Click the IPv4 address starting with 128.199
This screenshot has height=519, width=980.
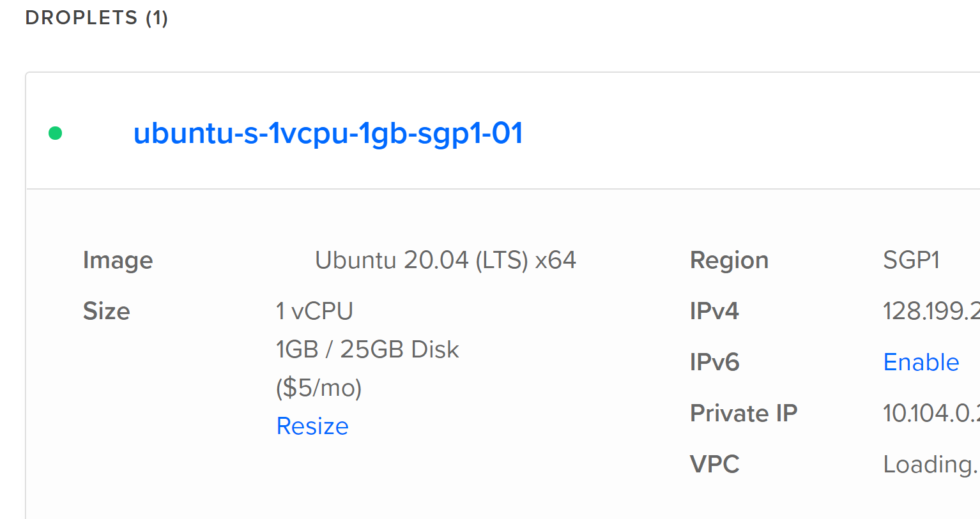pos(930,311)
